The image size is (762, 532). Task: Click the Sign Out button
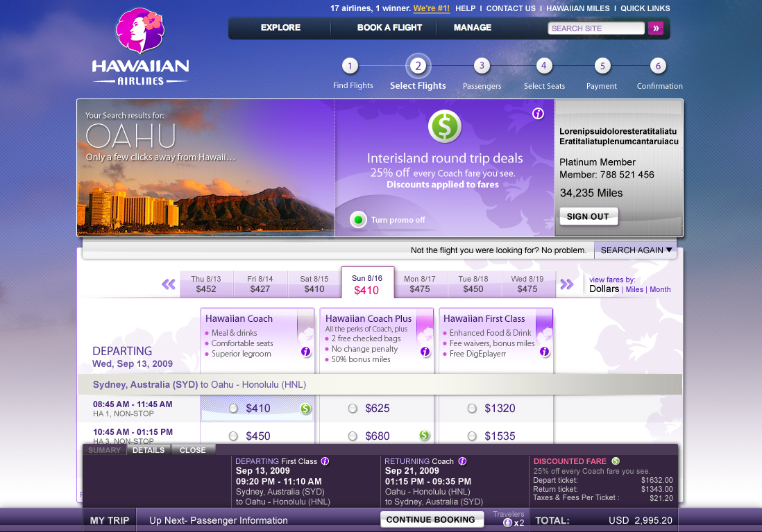tap(589, 216)
